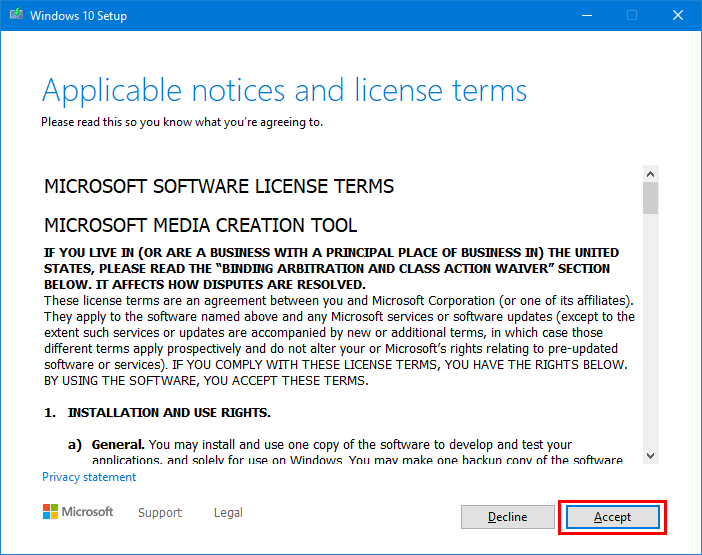Screen dimensions: 702x555
Task: Click the license scrollbar up arrow
Action: [650, 174]
